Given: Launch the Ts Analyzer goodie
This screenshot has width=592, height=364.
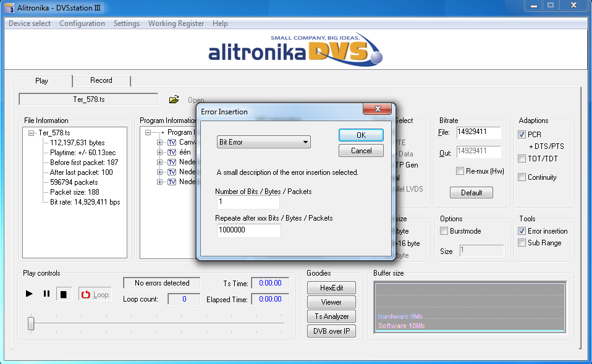Looking at the screenshot, I should [331, 316].
